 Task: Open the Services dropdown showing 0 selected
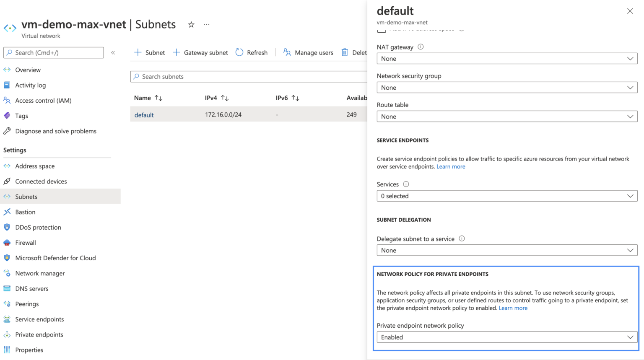click(x=507, y=196)
